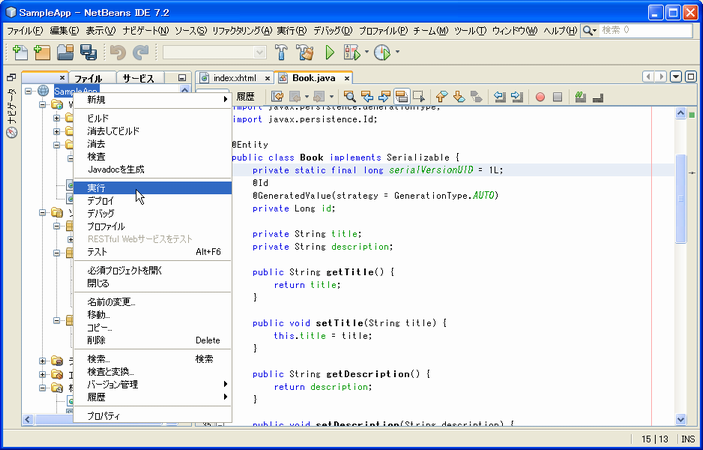Open dropdown arrow beside Debug Project

[x=366, y=52]
